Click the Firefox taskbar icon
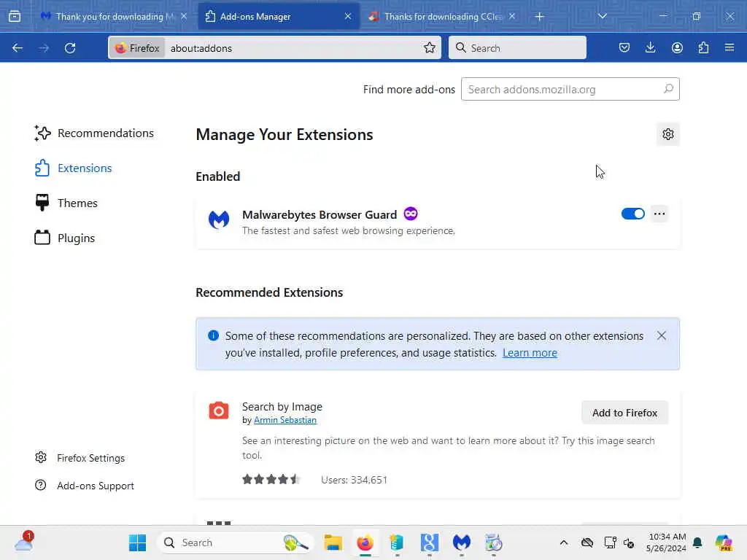This screenshot has height=560, width=747. [x=365, y=542]
